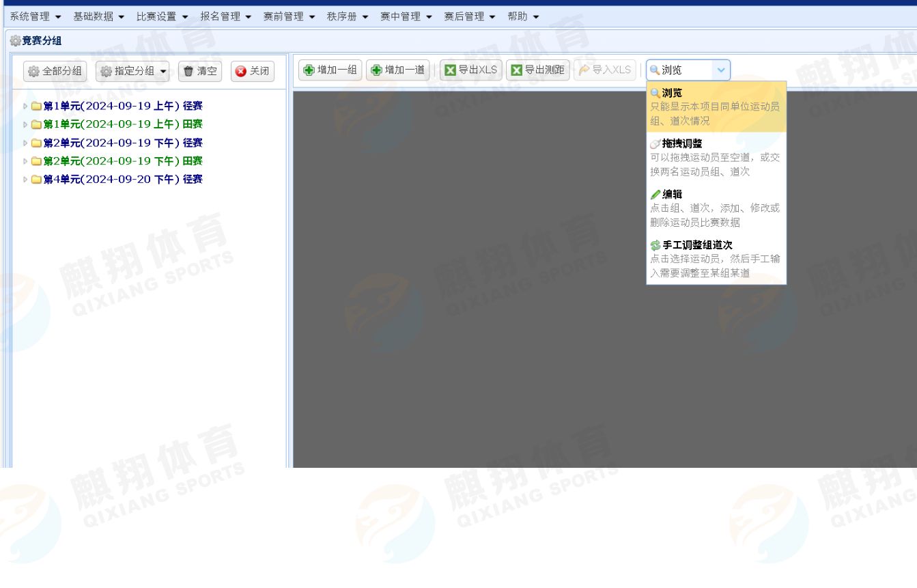The width and height of the screenshot is (917, 588).
Task: Choose 手工调整组道次 option in the list
Action: [716, 259]
